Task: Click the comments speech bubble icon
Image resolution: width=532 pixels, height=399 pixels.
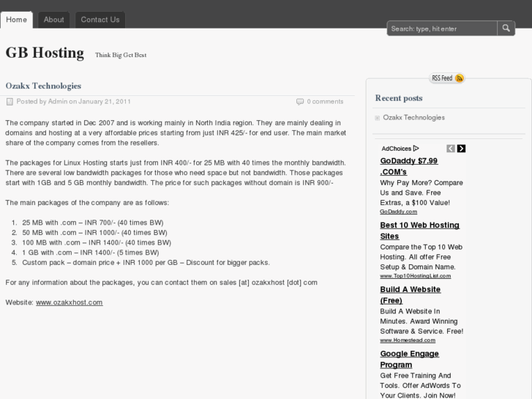Action: pos(300,102)
